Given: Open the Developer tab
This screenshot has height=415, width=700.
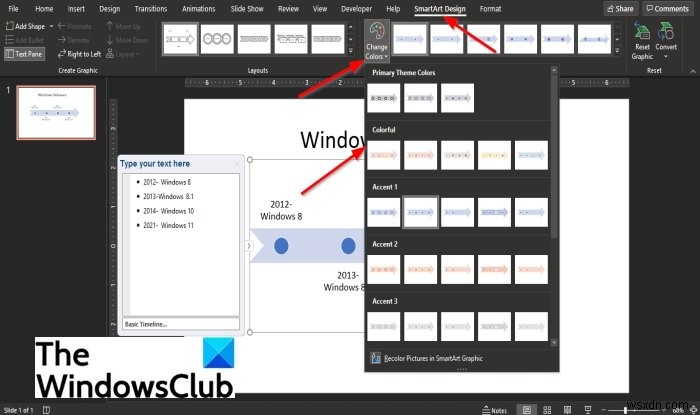Looking at the screenshot, I should [356, 8].
